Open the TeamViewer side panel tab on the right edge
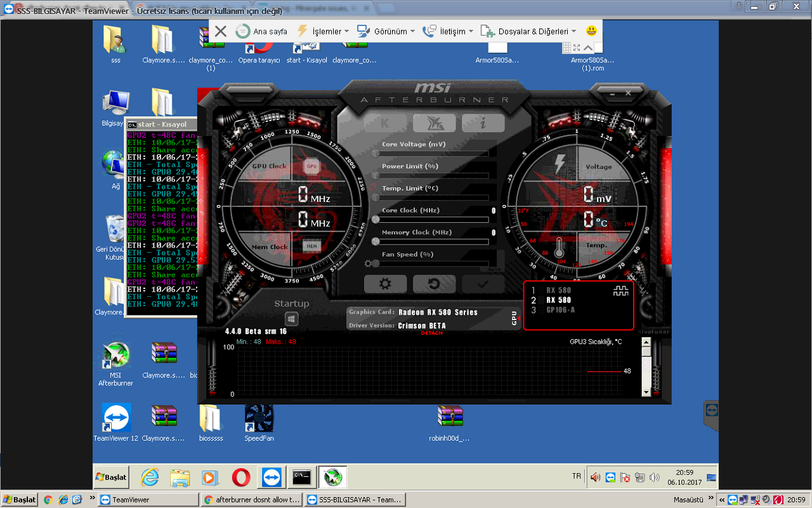 click(711, 416)
